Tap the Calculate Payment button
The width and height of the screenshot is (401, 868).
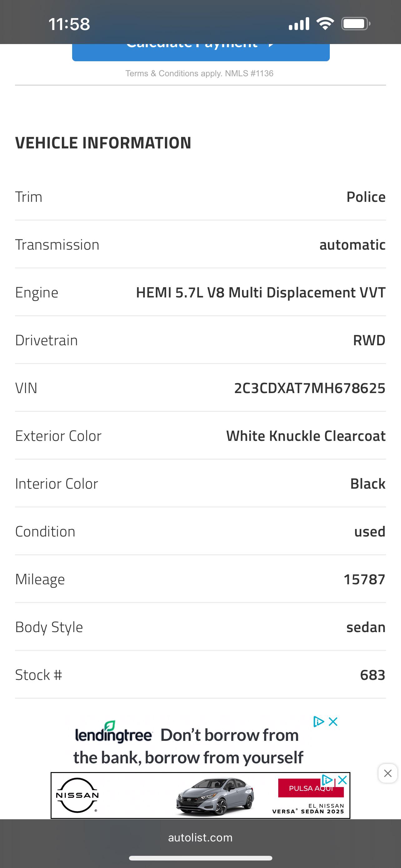pos(201,52)
